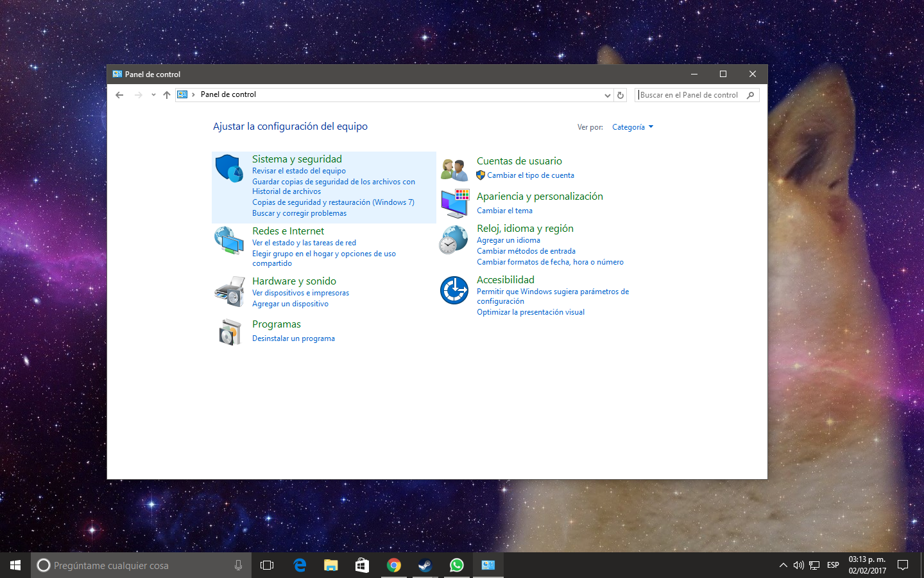Launch Google Chrome from the taskbar
This screenshot has height=578, width=924.
(393, 565)
